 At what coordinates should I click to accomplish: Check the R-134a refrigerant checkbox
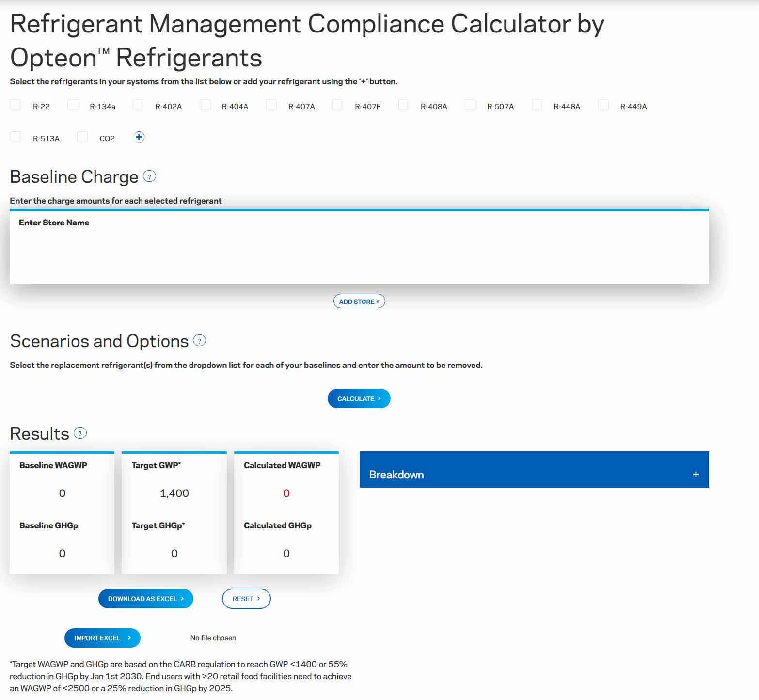tap(73, 105)
